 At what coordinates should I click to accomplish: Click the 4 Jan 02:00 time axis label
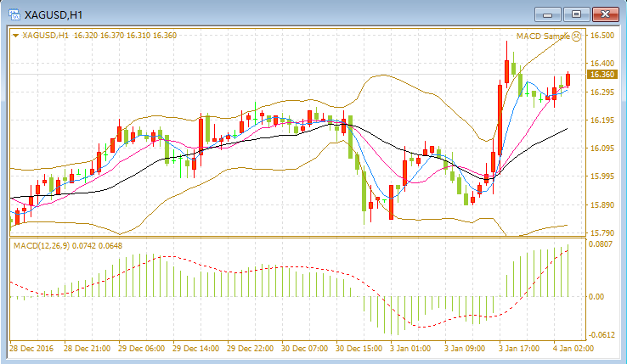point(573,349)
